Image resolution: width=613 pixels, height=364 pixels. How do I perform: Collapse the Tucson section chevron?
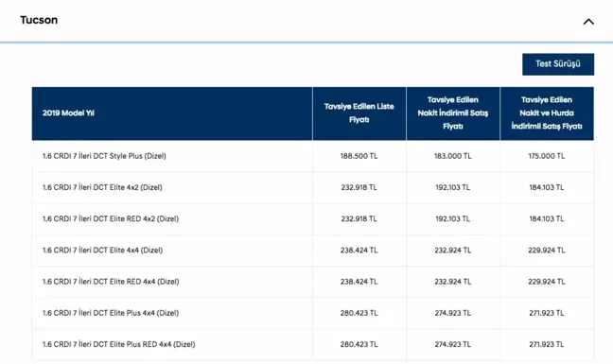[588, 22]
